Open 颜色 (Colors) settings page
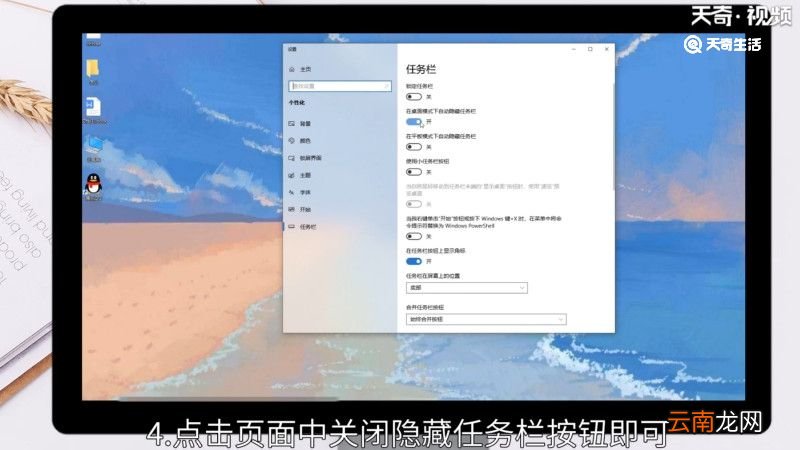Screen dimensions: 800x450 (x=300, y=141)
